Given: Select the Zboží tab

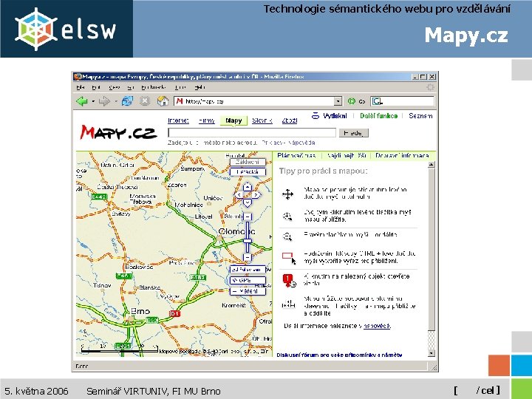Looking at the screenshot, I should click(290, 120).
